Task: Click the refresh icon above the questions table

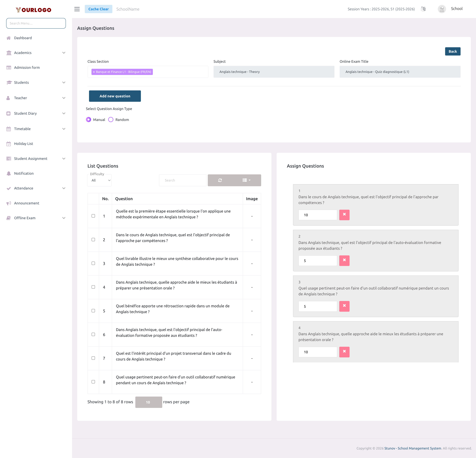Action: click(220, 180)
